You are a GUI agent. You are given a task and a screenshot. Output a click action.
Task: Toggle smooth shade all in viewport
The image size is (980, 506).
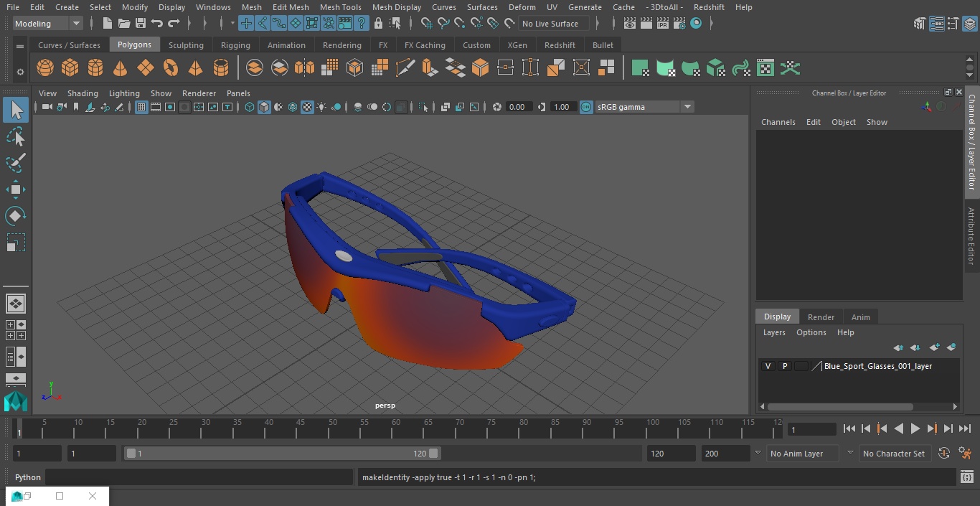[x=264, y=107]
